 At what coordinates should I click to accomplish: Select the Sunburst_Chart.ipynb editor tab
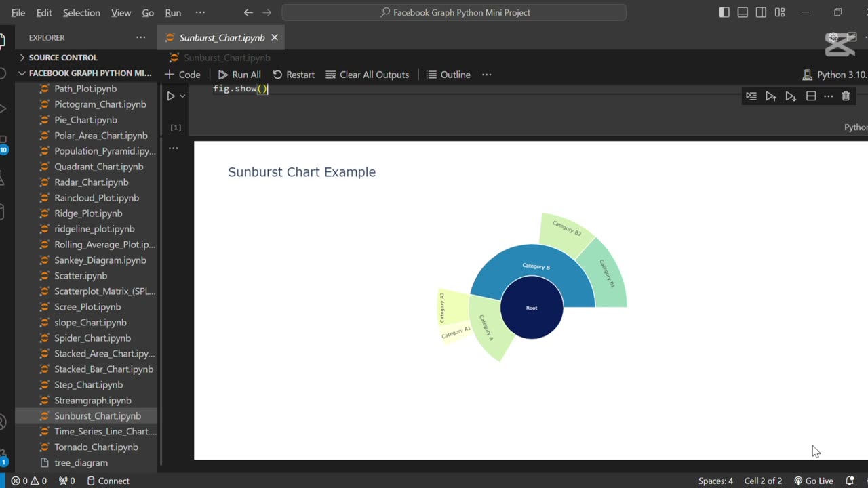click(222, 38)
